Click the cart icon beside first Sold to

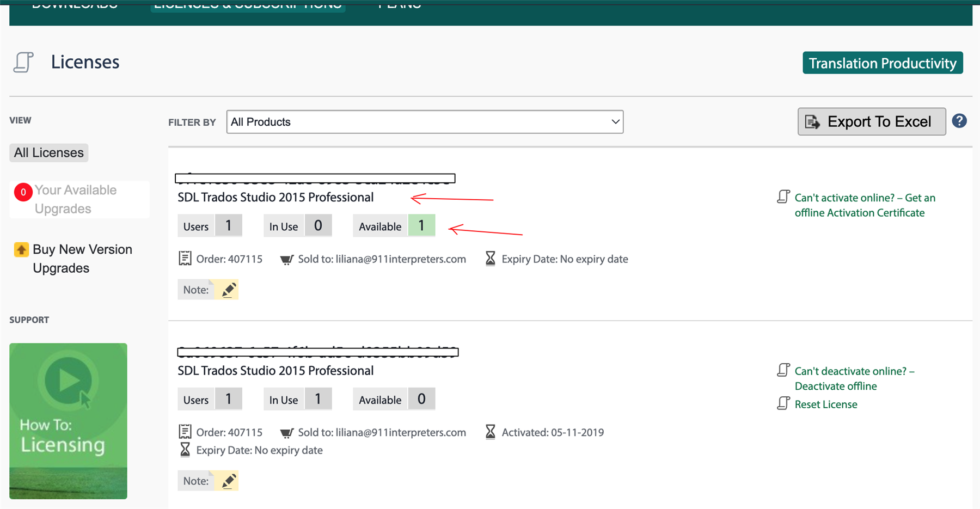point(287,259)
